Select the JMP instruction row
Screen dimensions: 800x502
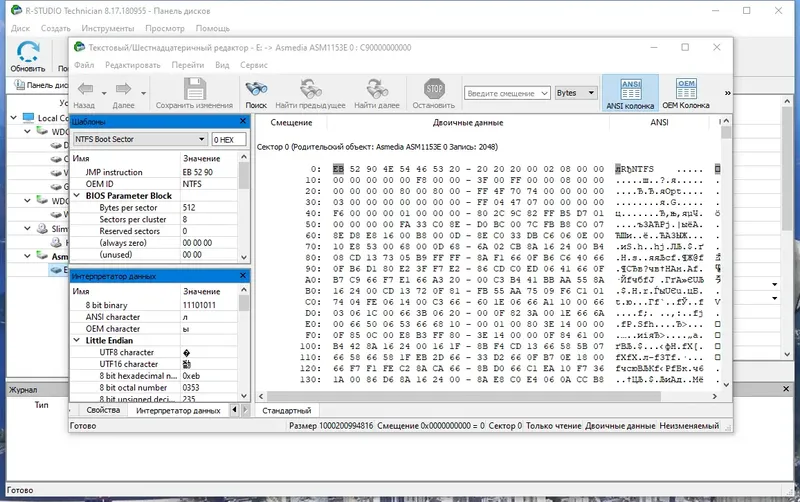click(x=154, y=172)
